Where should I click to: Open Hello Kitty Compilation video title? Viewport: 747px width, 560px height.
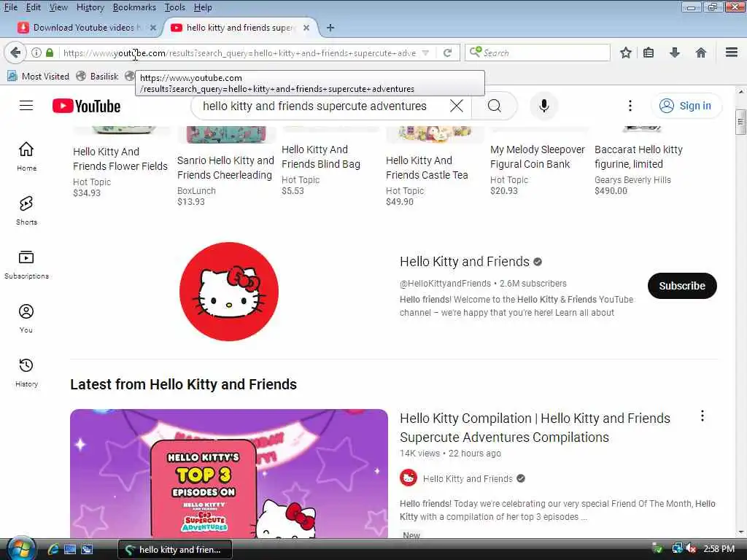[x=535, y=427]
